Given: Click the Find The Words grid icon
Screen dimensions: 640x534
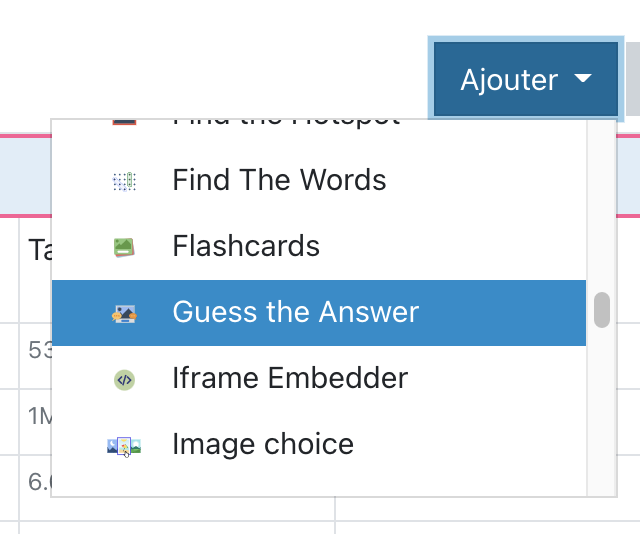Looking at the screenshot, I should click(x=124, y=181).
